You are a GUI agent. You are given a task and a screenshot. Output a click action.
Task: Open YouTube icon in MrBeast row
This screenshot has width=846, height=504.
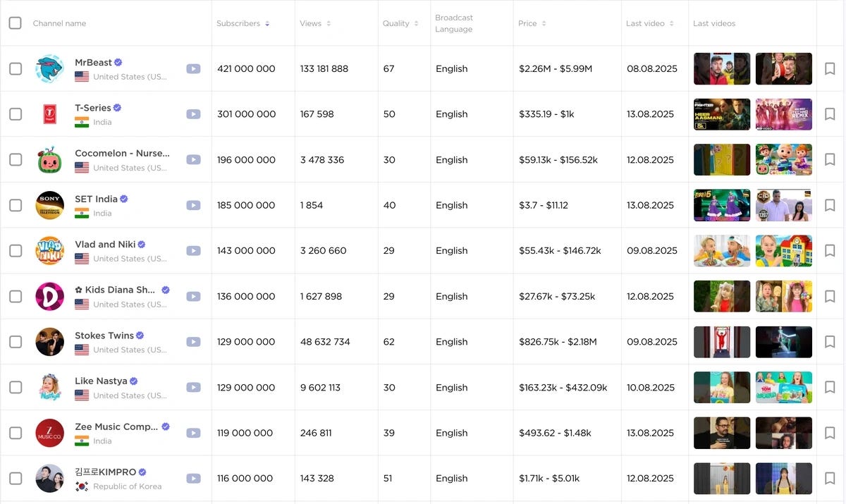(x=193, y=68)
